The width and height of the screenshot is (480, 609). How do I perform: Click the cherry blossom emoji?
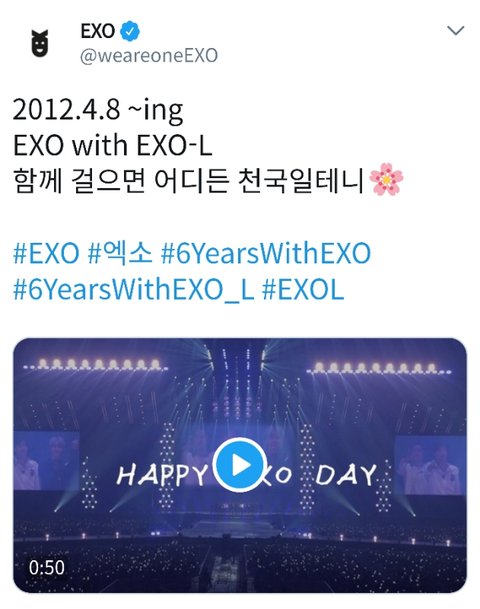pyautogui.click(x=386, y=179)
